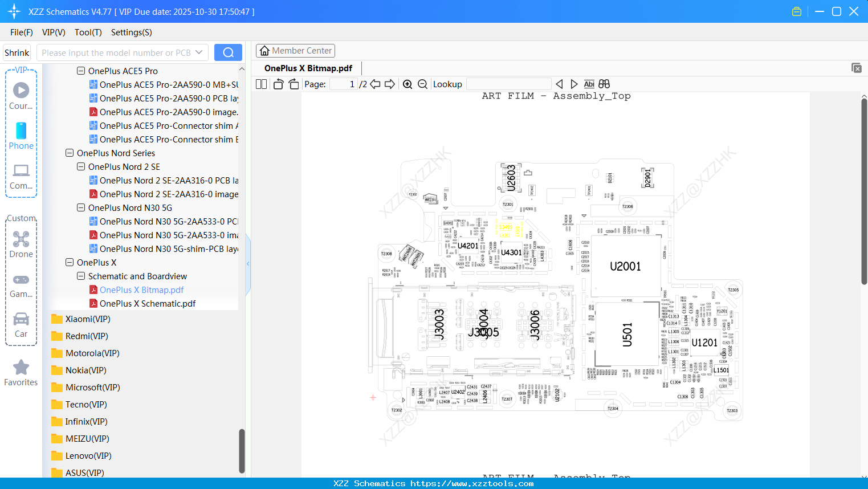Select the Phone category

coord(21,136)
